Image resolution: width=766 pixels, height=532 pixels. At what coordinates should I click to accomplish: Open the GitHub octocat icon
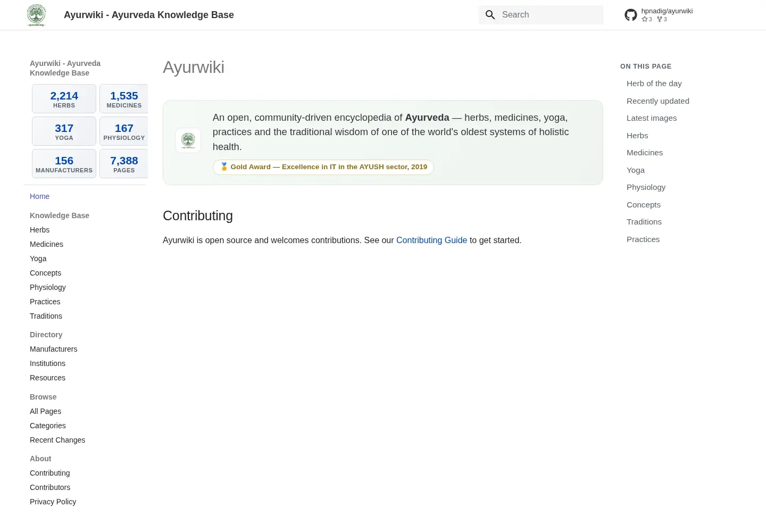(x=631, y=15)
